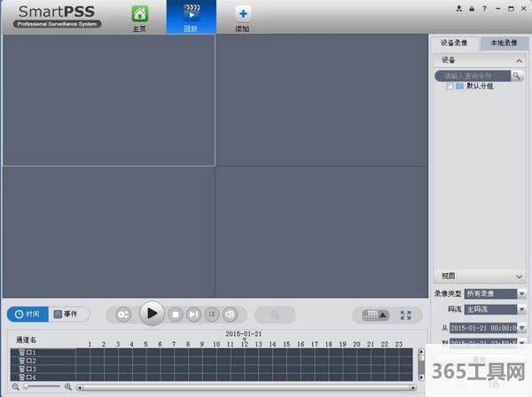Enter fullscreen with the expand icon
The width and height of the screenshot is (532, 397).
point(406,315)
